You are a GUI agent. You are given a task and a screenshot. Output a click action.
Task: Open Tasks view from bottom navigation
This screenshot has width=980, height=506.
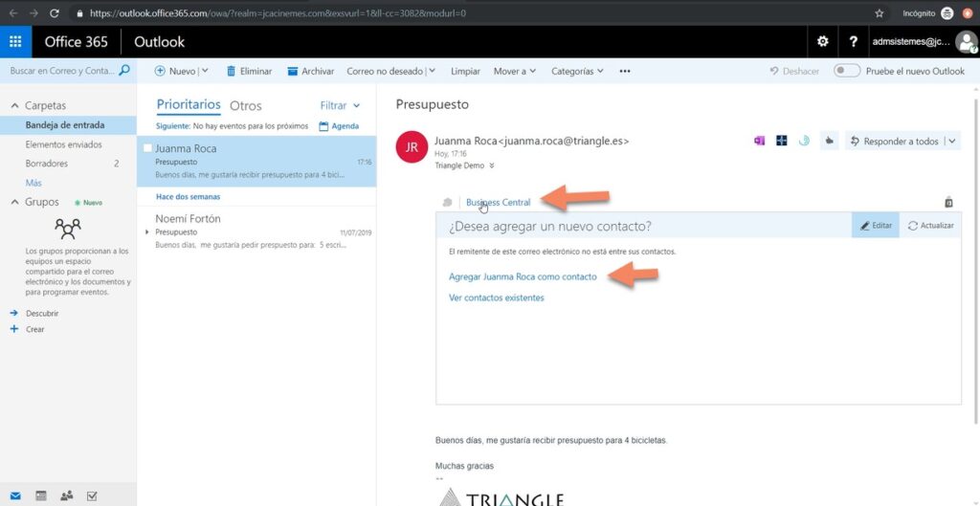click(x=92, y=495)
